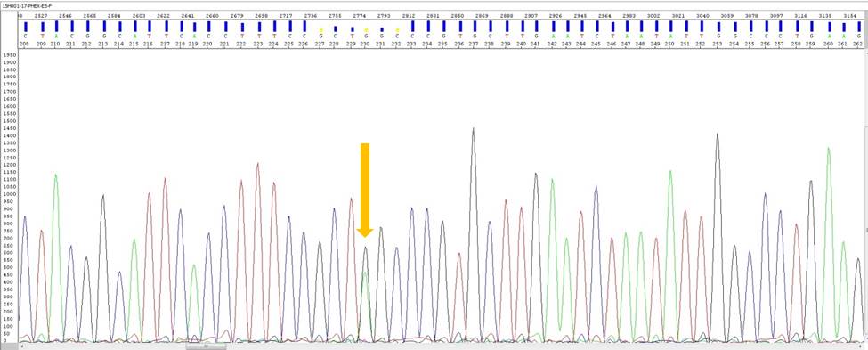This screenshot has height=350, width=868.
Task: Select base call A at position 210
Action: tap(56, 37)
